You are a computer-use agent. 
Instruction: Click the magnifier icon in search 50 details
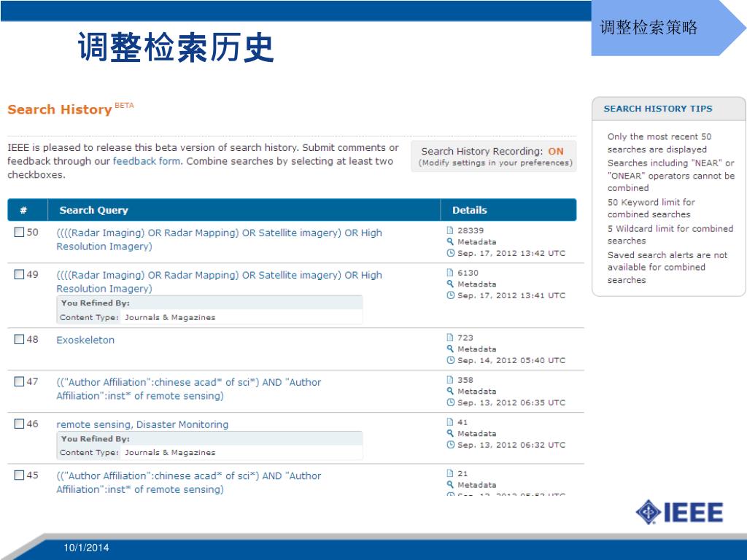point(449,242)
